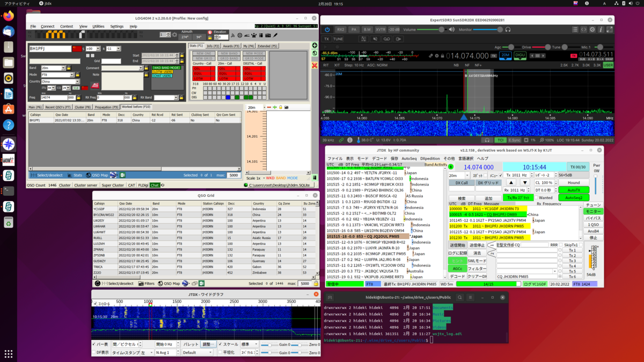Click the 送信停止 button in JTDX

click(477, 245)
